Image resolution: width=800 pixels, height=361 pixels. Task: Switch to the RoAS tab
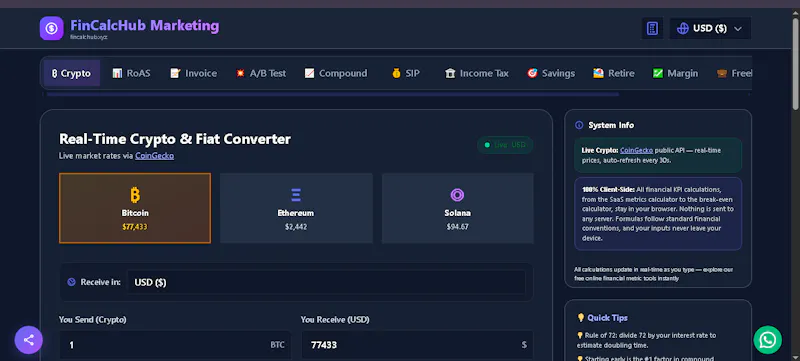pos(132,73)
